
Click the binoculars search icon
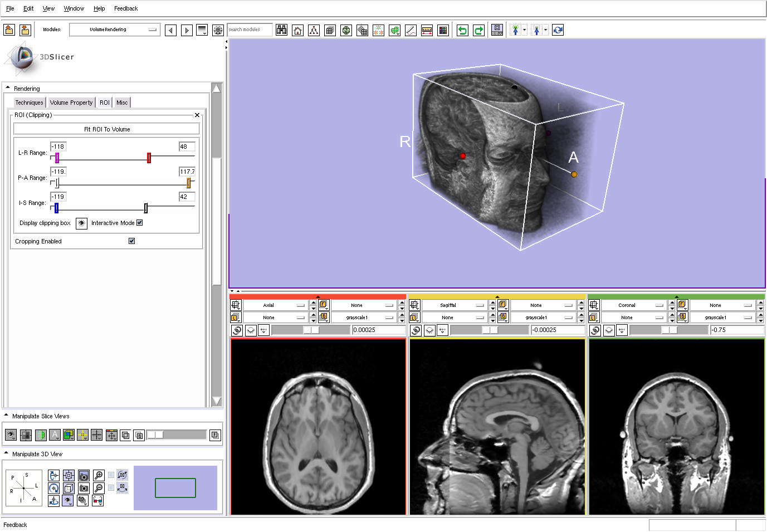pyautogui.click(x=282, y=30)
